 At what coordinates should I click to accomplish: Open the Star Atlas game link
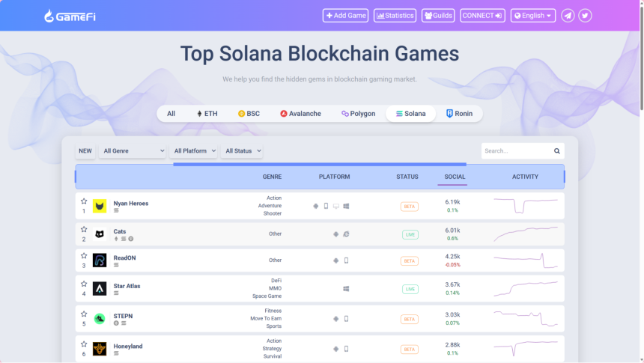[127, 286]
